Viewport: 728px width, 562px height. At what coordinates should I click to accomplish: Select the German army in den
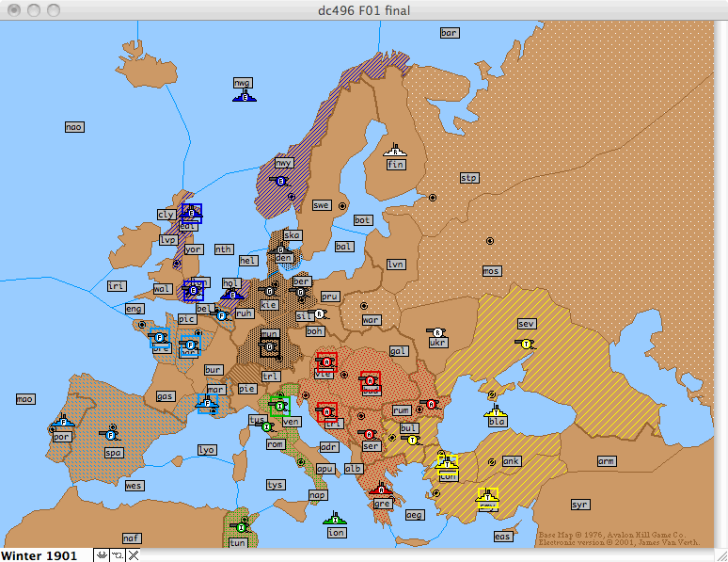tap(280, 250)
